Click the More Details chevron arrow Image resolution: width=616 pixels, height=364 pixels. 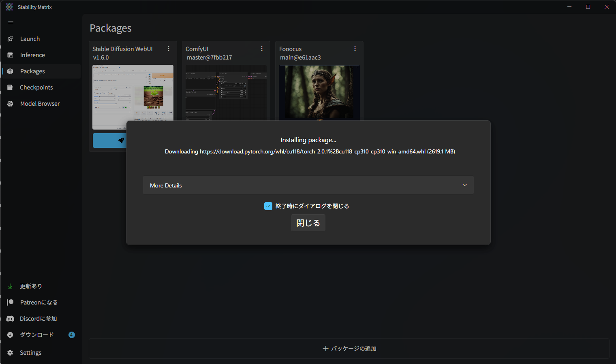464,185
